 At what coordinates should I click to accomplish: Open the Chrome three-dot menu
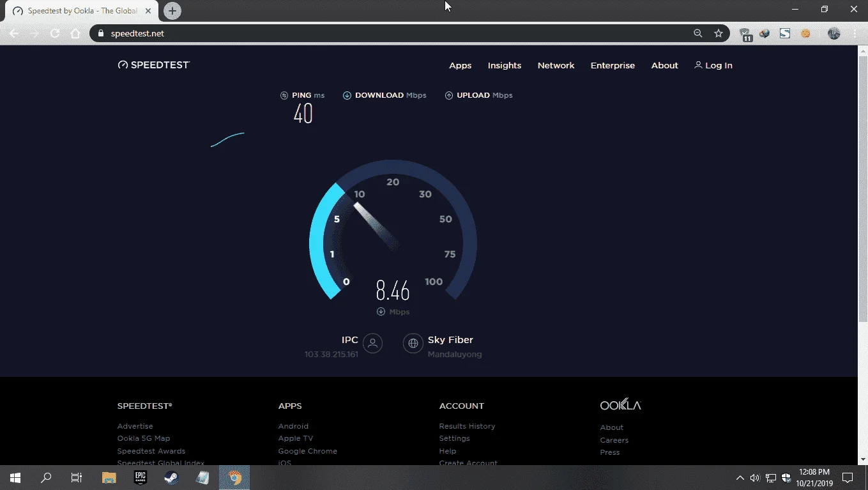[x=855, y=33]
